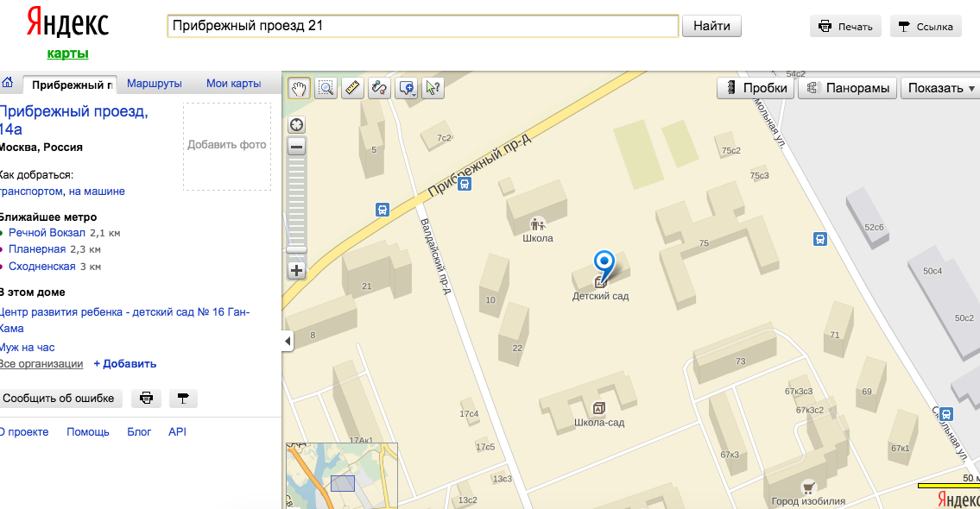Image resolution: width=980 pixels, height=509 pixels.
Task: Click the Школа map icon
Action: click(538, 223)
